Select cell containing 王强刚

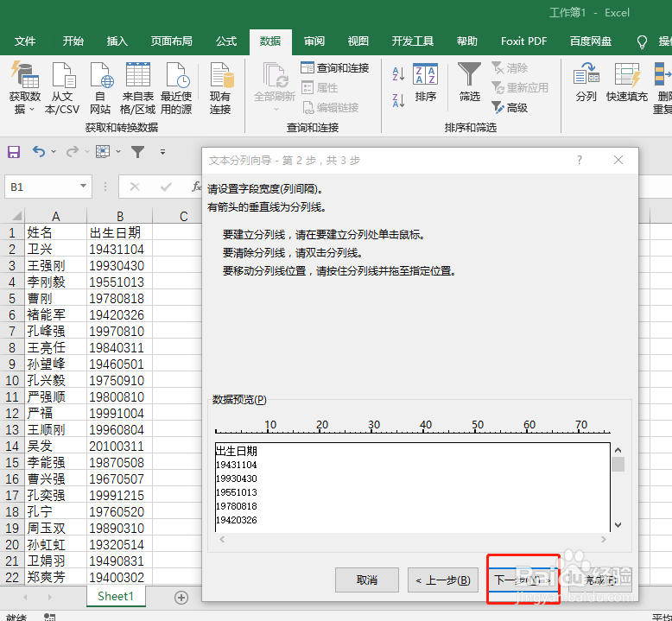point(56,266)
